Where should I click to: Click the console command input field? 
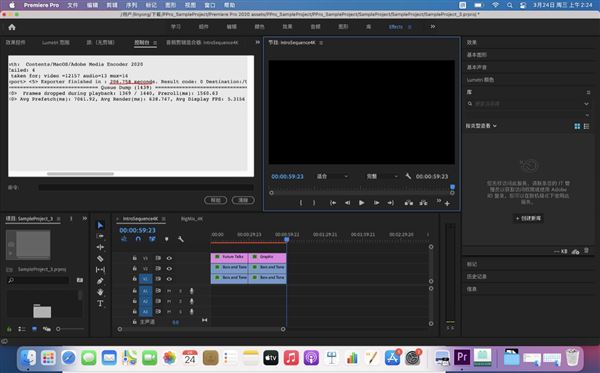point(146,187)
